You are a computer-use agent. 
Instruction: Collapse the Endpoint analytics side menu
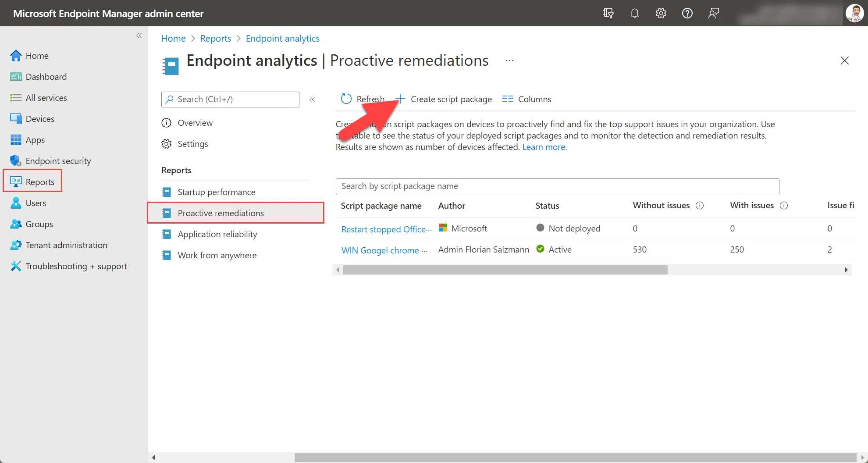click(312, 100)
